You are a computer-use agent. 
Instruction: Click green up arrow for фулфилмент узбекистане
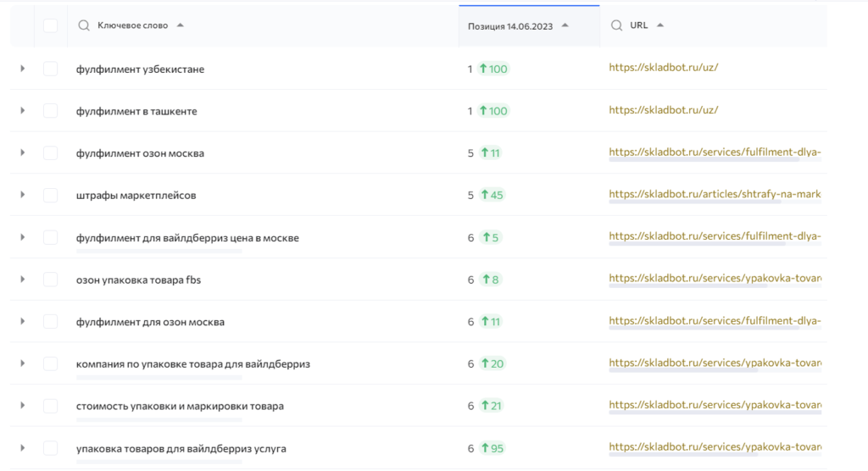coord(483,69)
